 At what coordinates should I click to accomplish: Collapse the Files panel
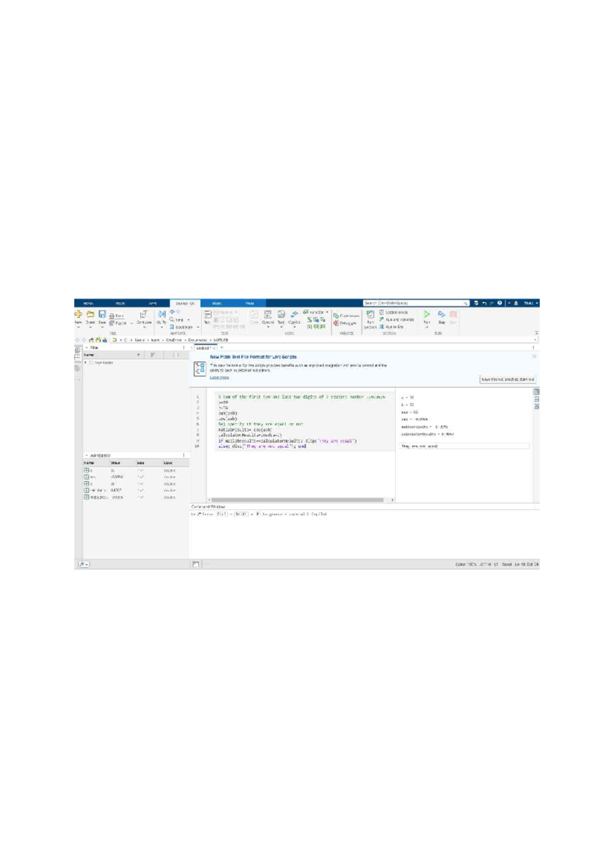tap(86, 348)
